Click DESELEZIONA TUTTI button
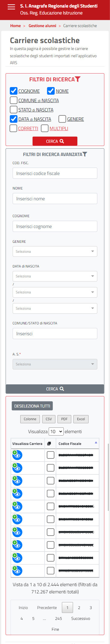 point(32,406)
